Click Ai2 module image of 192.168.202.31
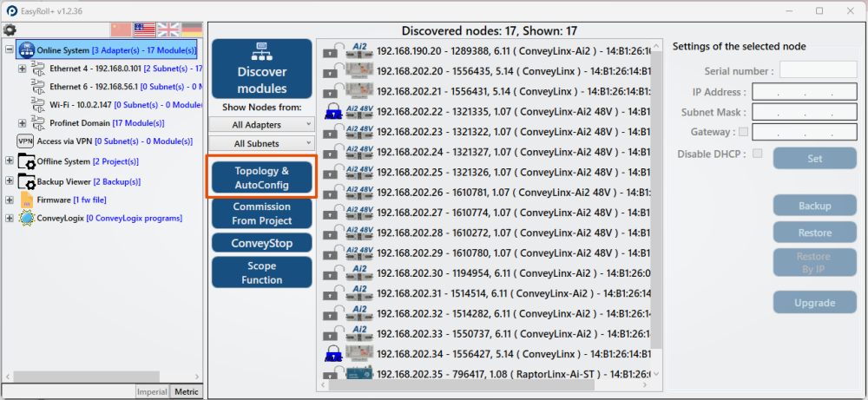The height and width of the screenshot is (400, 868). [359, 293]
